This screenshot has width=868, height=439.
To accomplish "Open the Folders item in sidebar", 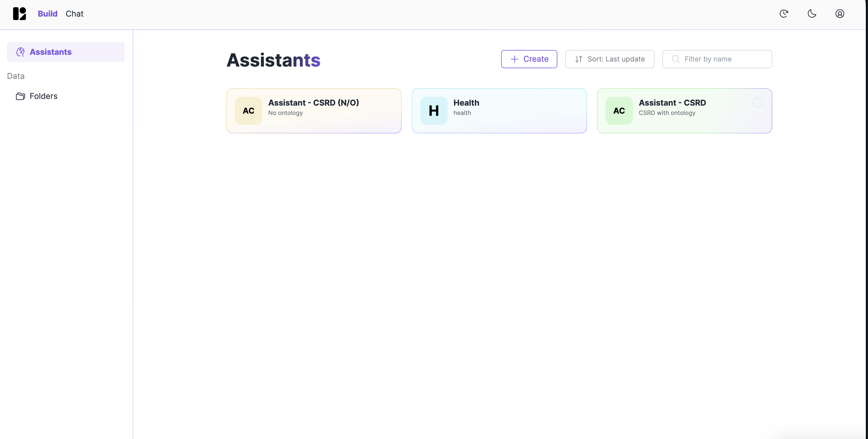I will point(43,96).
